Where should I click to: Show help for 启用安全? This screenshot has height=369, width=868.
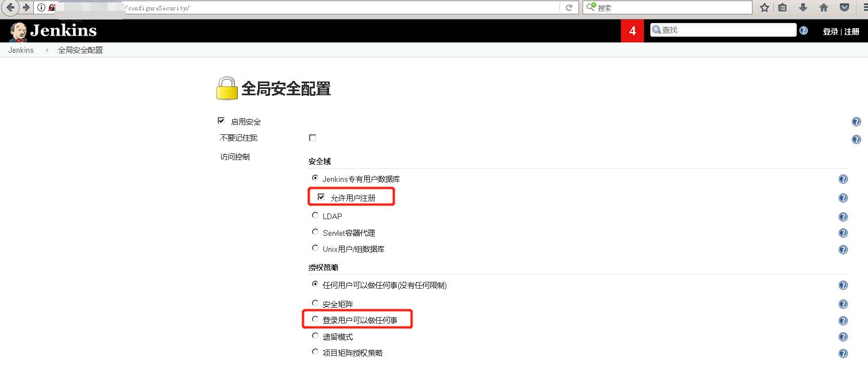pyautogui.click(x=857, y=122)
